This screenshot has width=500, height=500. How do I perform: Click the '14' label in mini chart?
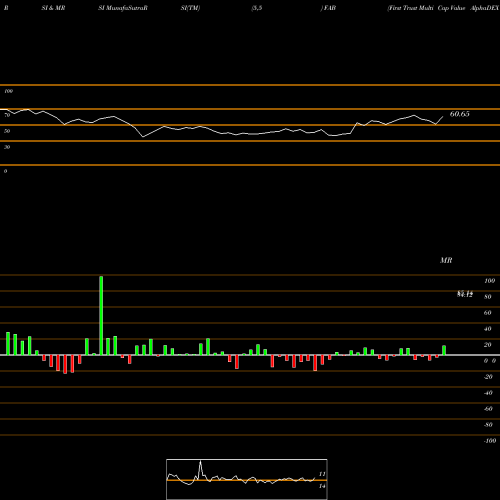[322, 486]
